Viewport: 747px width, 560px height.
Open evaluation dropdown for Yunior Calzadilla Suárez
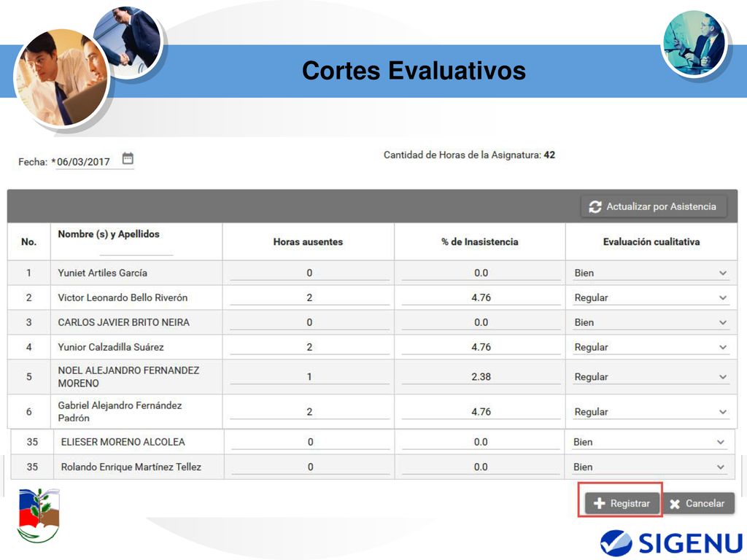coord(651,347)
